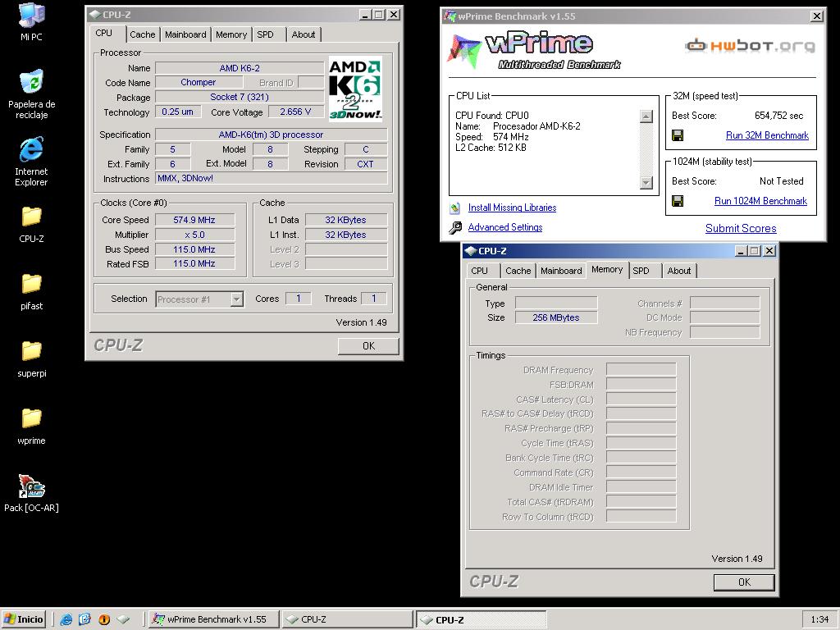The width and height of the screenshot is (840, 630).
Task: Switch to first CPU-Z taskbar button
Action: tap(347, 619)
